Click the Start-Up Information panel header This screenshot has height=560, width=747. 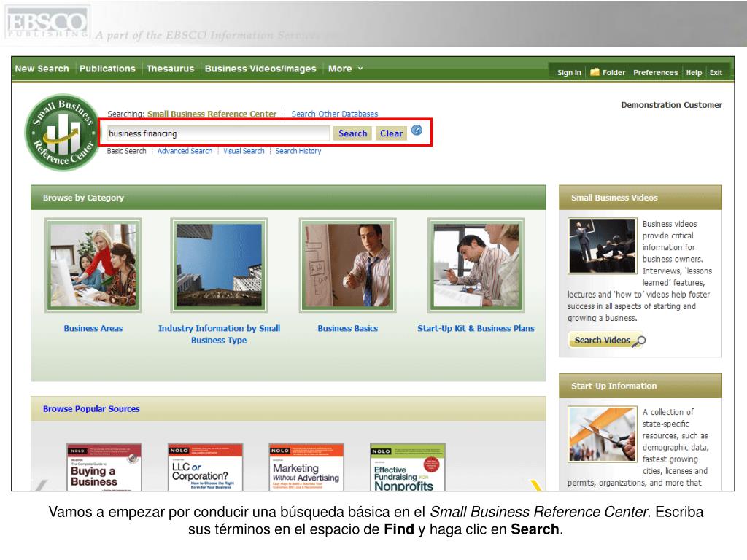(640, 386)
